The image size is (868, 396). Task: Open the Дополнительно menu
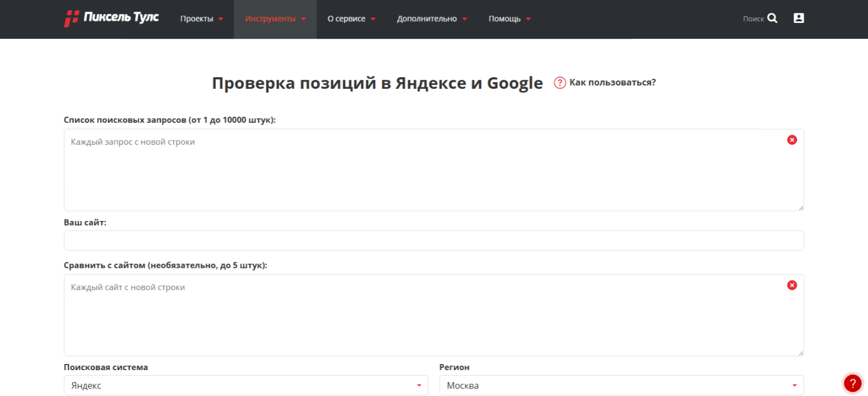click(x=432, y=19)
